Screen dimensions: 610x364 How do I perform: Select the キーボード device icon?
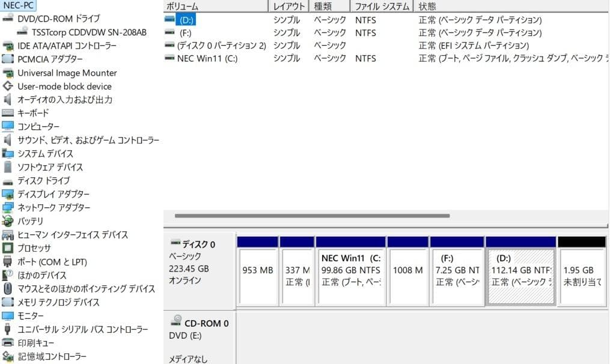[x=8, y=113]
